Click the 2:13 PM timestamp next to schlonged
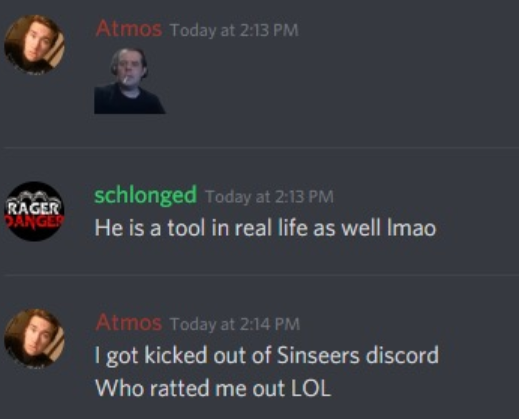Image resolution: width=519 pixels, height=419 pixels. pos(269,197)
